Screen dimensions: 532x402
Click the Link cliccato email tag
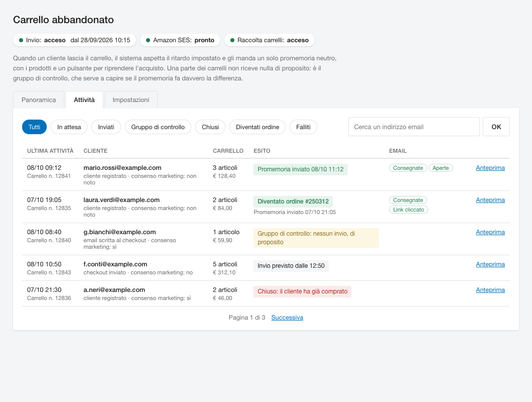(409, 210)
